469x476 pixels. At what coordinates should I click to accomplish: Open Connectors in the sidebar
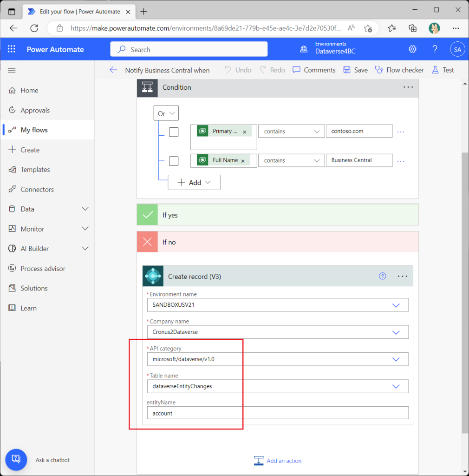click(x=47, y=190)
